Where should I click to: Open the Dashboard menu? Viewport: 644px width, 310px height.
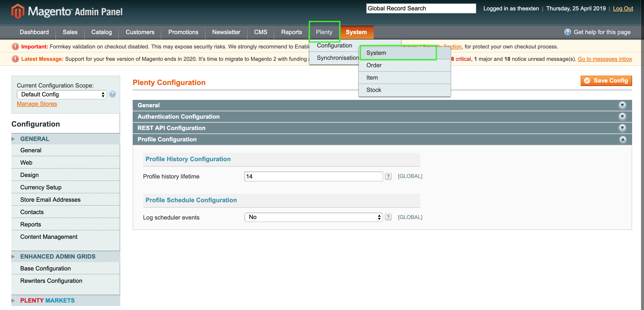tap(34, 32)
